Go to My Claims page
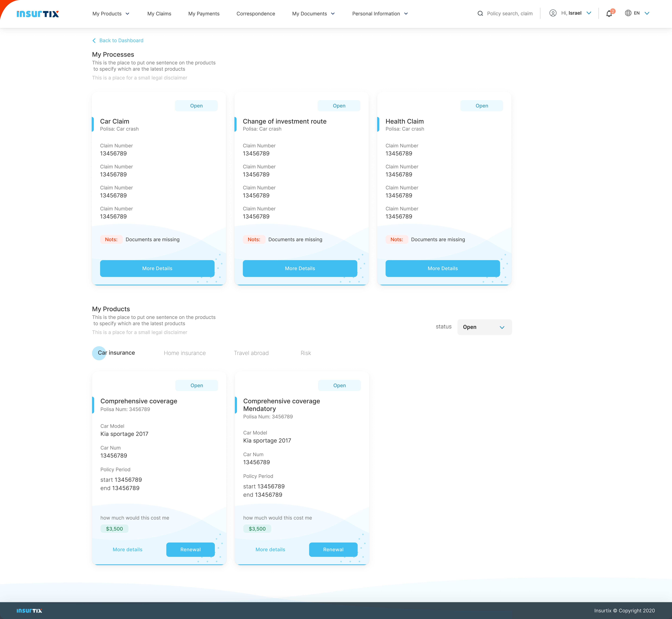This screenshot has height=619, width=672. pyautogui.click(x=159, y=14)
